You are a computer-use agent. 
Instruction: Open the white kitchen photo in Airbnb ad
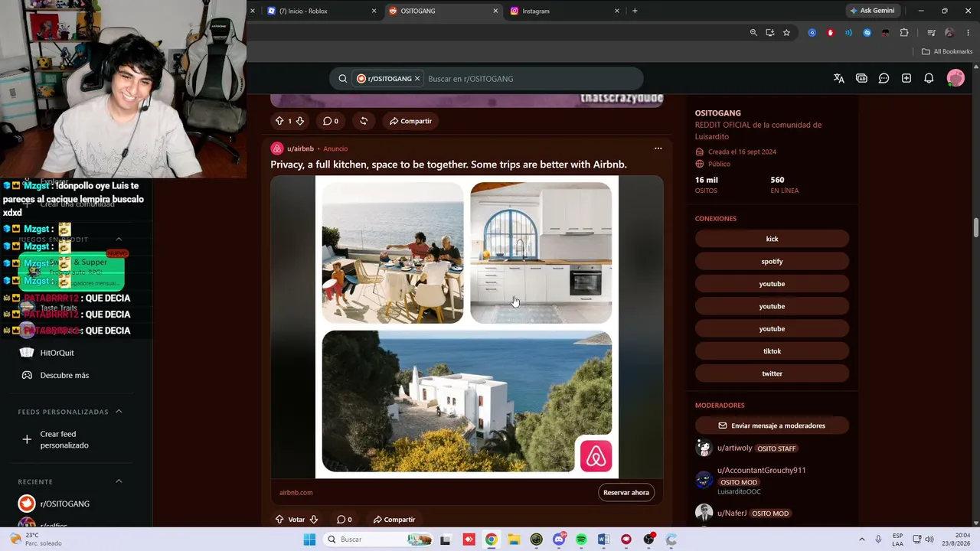(x=541, y=253)
